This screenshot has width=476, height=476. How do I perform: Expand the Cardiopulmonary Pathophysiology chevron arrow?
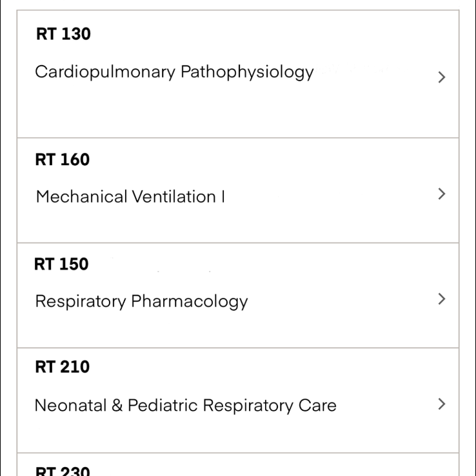(441, 77)
